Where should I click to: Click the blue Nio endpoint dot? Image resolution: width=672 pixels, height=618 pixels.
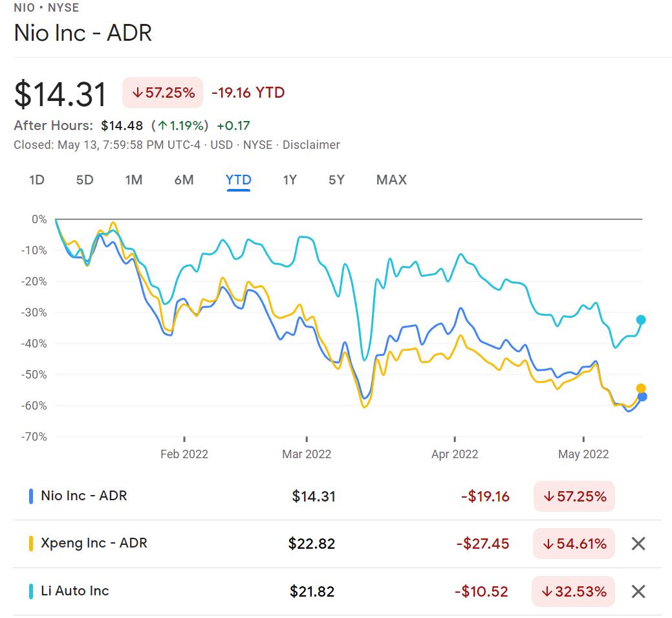coord(642,397)
